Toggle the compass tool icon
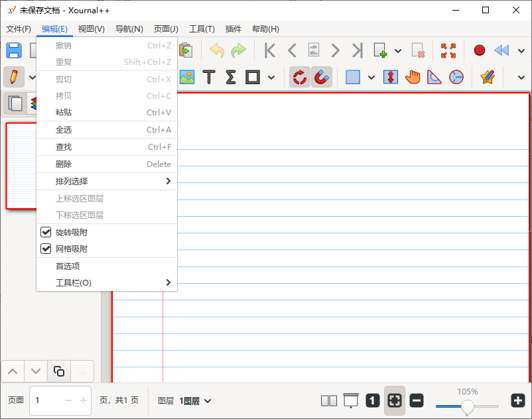 click(x=456, y=77)
